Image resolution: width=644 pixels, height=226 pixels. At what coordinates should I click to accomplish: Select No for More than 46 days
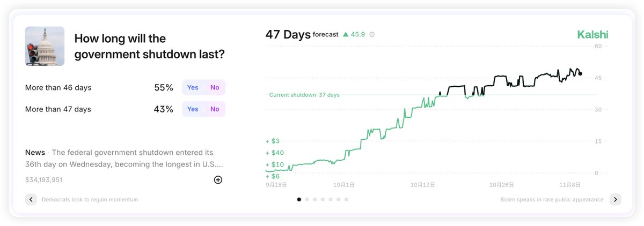(215, 87)
